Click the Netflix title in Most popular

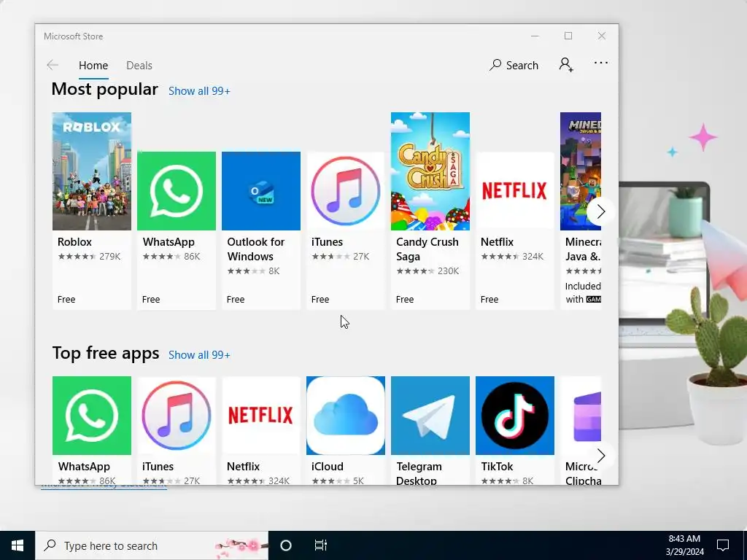pyautogui.click(x=497, y=242)
